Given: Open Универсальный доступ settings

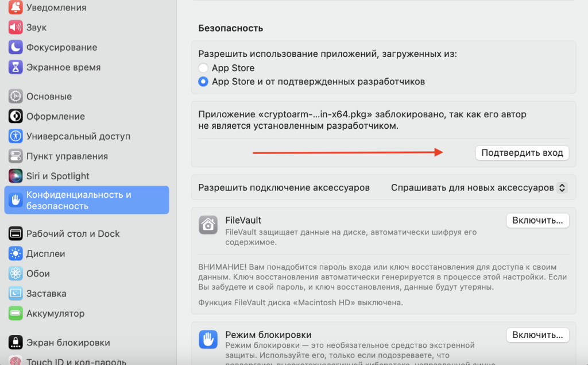Looking at the screenshot, I should pyautogui.click(x=87, y=136).
